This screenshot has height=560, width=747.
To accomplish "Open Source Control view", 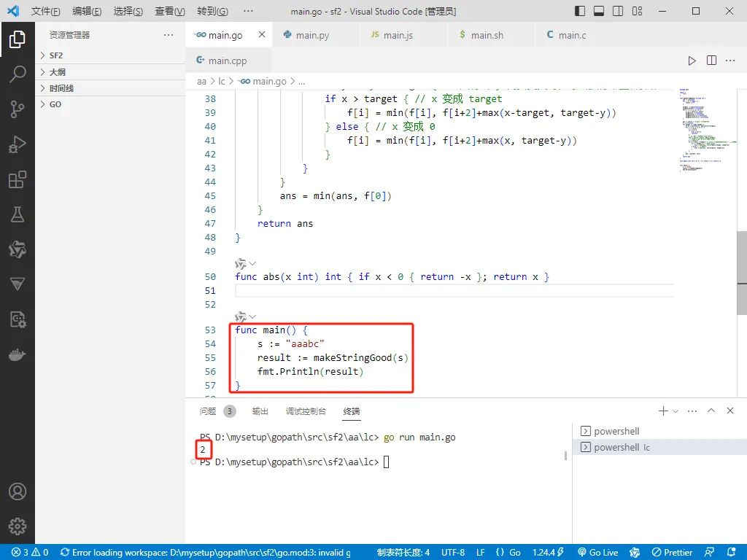I will (x=18, y=109).
